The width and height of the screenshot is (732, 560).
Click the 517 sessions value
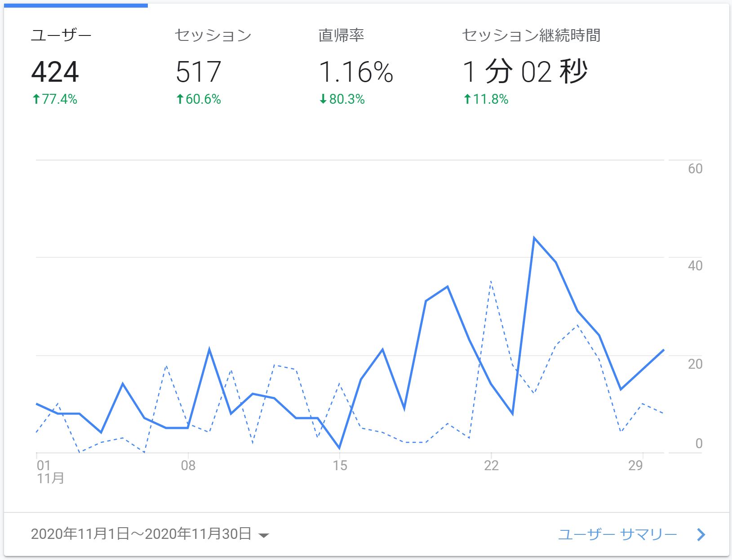point(199,72)
